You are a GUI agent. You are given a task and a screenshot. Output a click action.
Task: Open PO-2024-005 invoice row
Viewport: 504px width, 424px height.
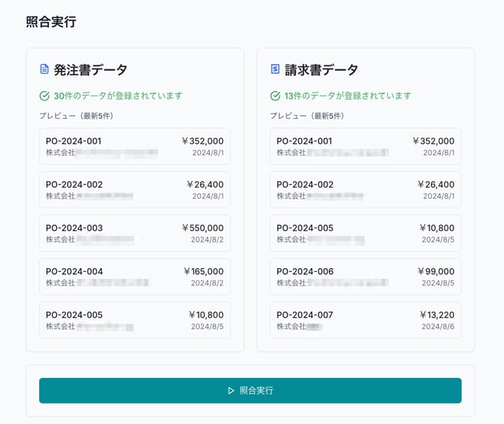(366, 233)
